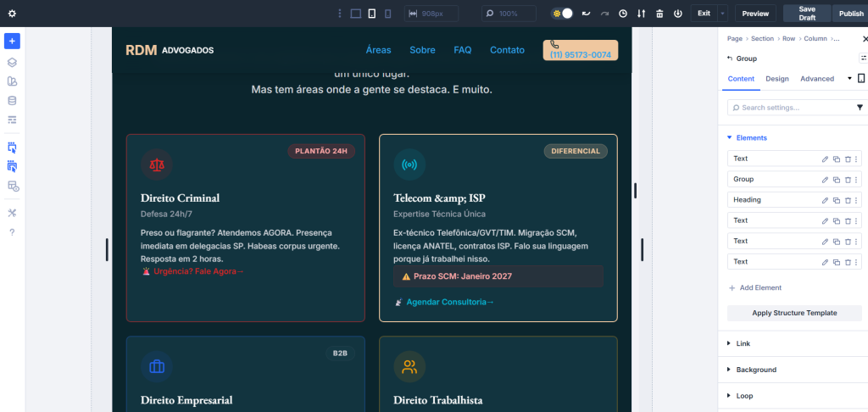
Task: Select the hover interaction mode icon
Action: 12,166
